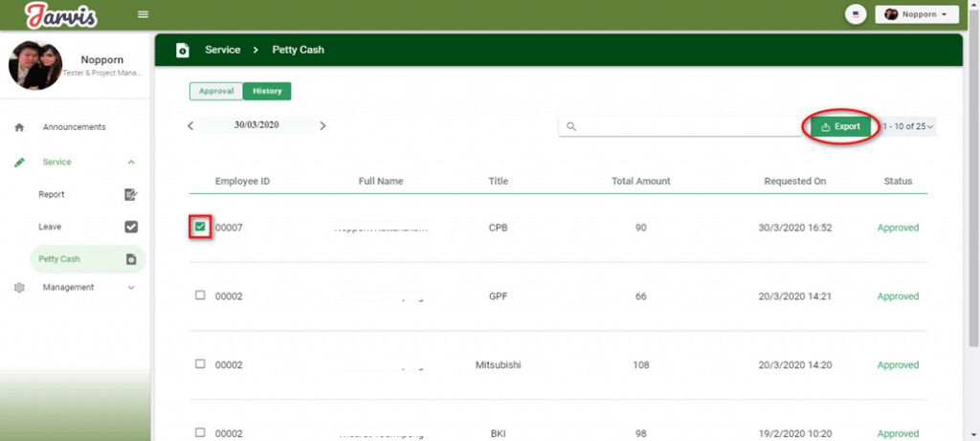
Task: Switch to the Approval tab
Action: [215, 91]
